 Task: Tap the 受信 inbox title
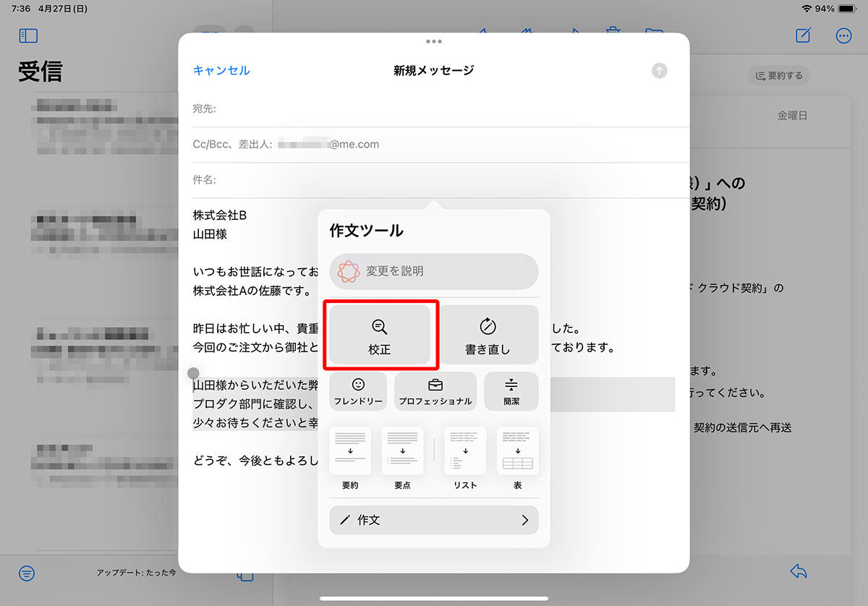coord(41,72)
